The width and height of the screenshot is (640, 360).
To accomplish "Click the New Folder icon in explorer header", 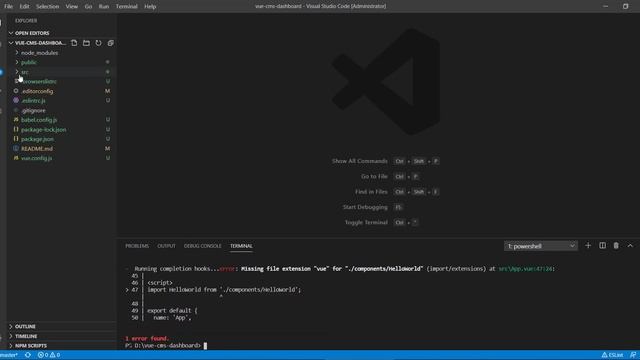I will 86,43.
